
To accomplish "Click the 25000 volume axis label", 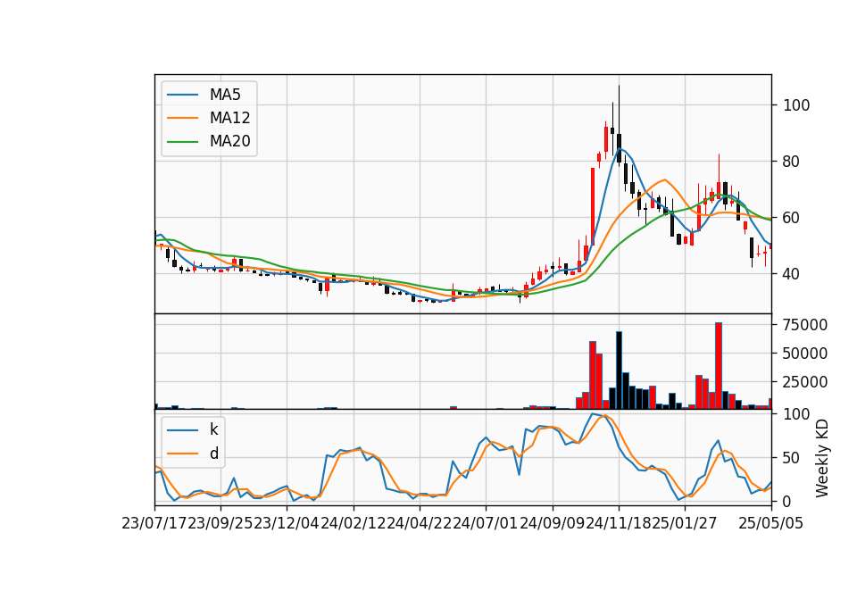I will (x=805, y=382).
